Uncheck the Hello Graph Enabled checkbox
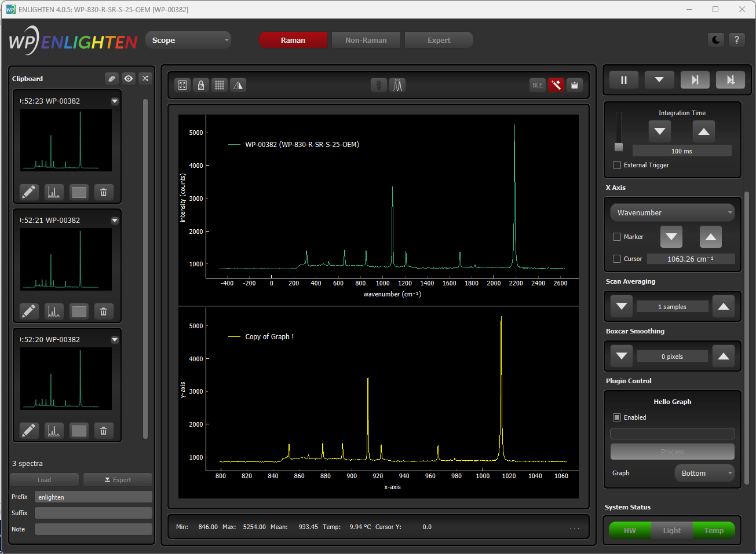 (617, 417)
